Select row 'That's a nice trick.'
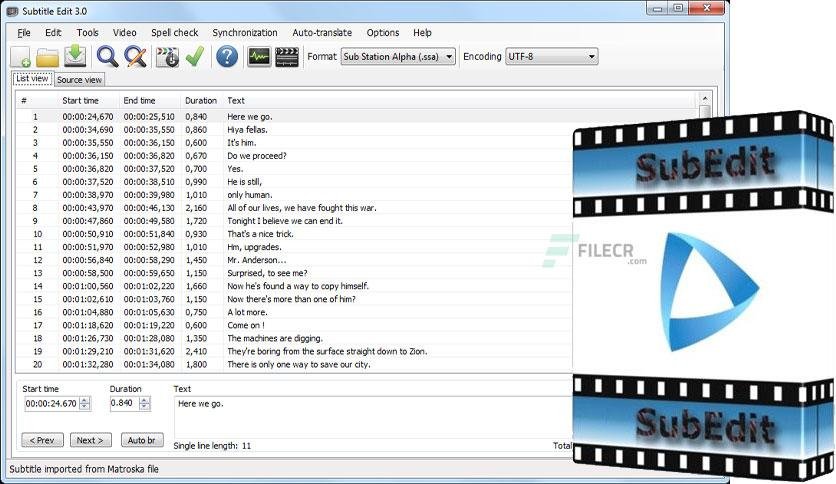The height and width of the screenshot is (484, 836). coord(293,234)
